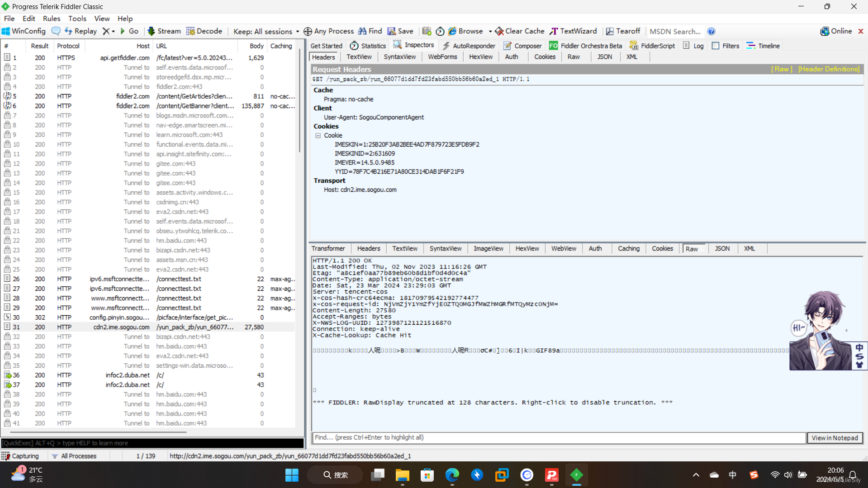Click the MSDN Search field

click(675, 31)
